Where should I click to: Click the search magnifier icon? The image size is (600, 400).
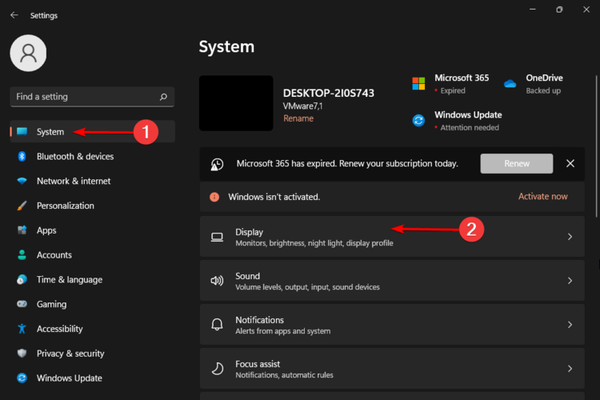(163, 97)
